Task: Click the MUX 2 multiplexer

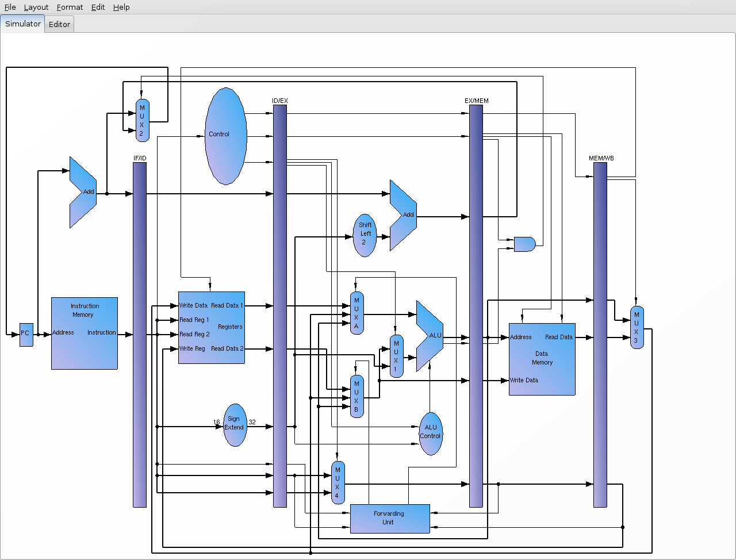Action: pyautogui.click(x=142, y=120)
